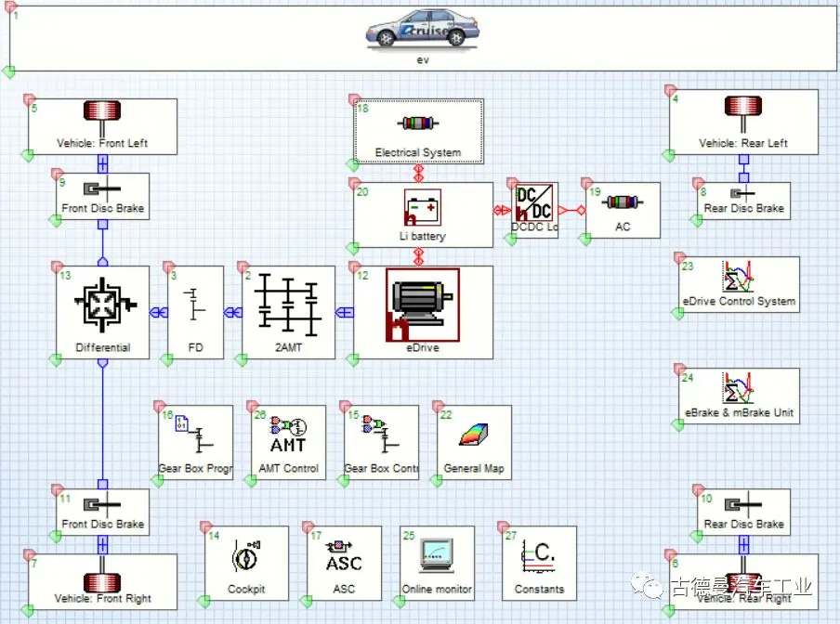Screen dimensions: 840x624
Task: Click the FD final drive icon
Action: (195, 304)
